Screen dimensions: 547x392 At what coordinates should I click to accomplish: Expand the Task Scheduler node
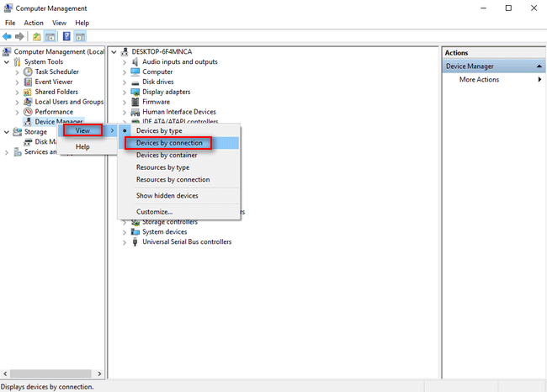(x=17, y=72)
